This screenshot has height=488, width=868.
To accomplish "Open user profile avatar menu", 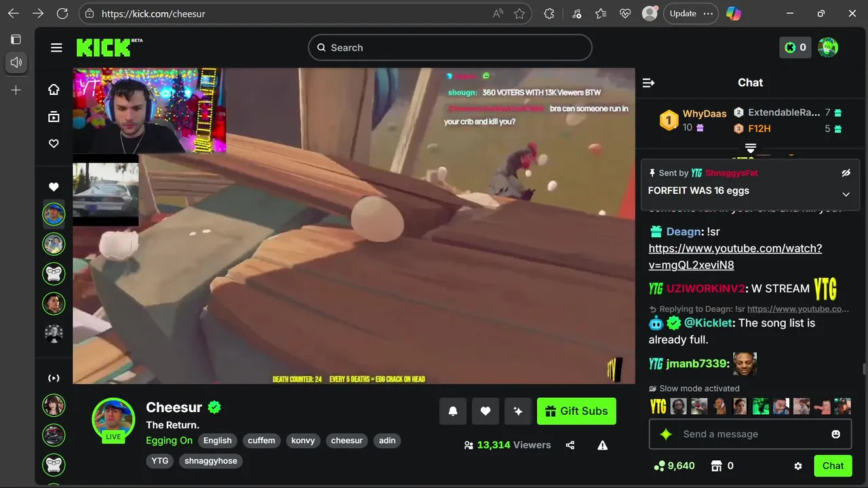I will tap(828, 47).
